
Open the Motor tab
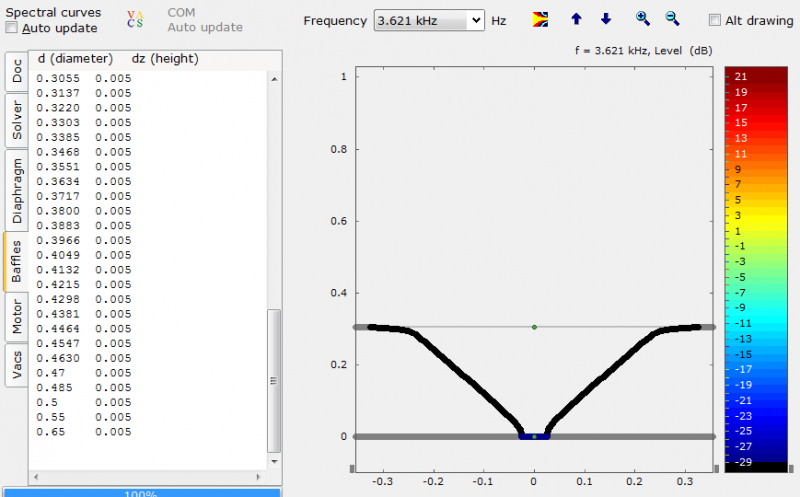point(17,317)
